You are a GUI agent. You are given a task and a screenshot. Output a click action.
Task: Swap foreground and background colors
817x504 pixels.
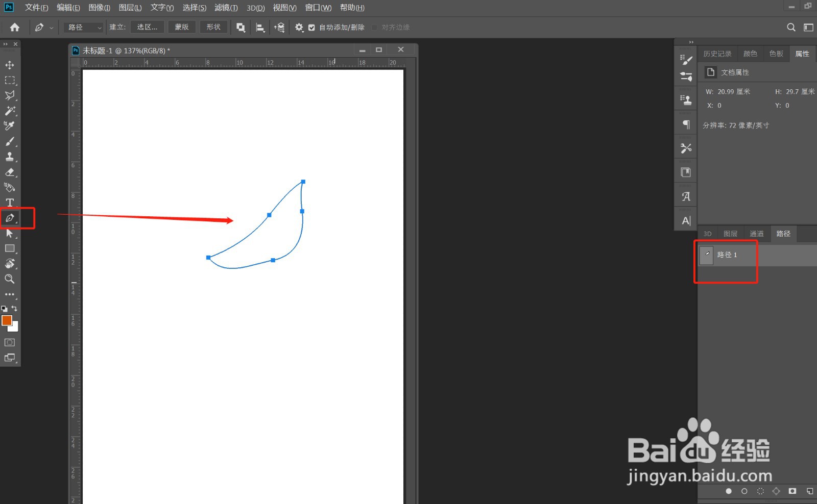tap(14, 308)
